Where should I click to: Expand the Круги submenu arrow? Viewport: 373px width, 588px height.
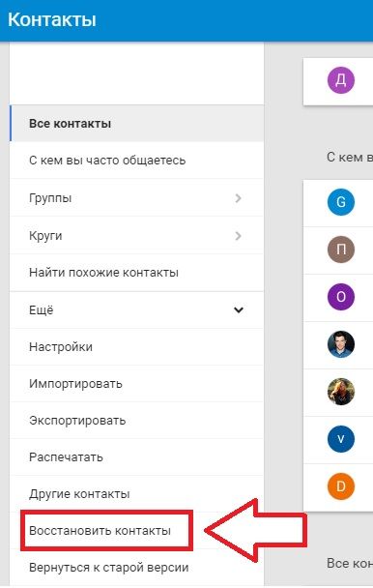tap(238, 236)
